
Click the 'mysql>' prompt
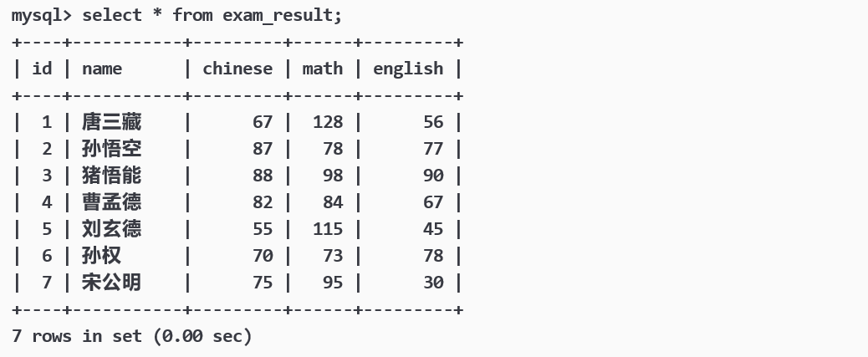(42, 16)
